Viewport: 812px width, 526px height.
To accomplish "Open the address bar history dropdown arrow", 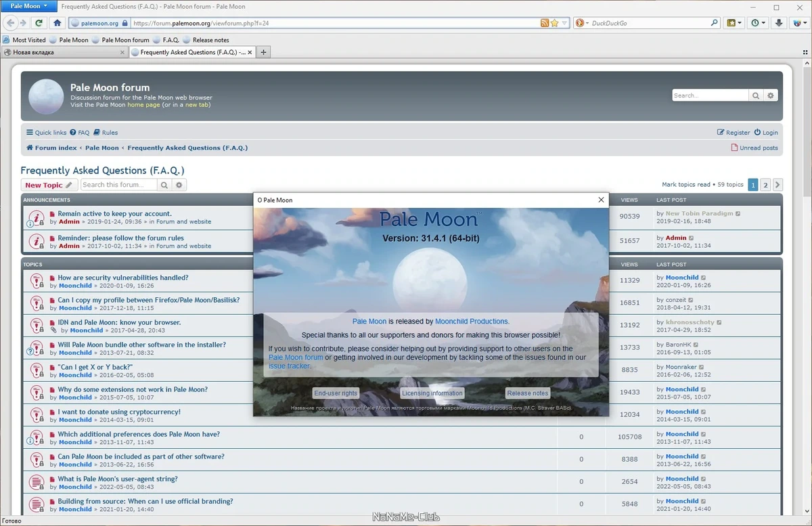I will click(564, 23).
